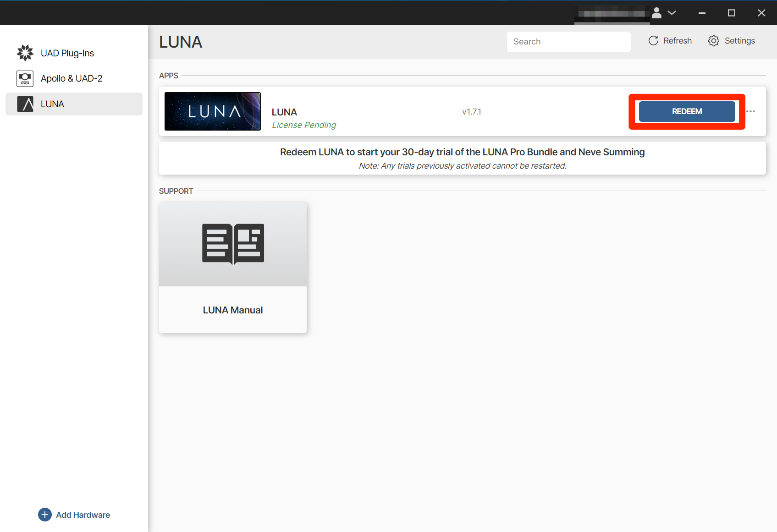Close the window
The height and width of the screenshot is (532, 777).
[761, 13]
